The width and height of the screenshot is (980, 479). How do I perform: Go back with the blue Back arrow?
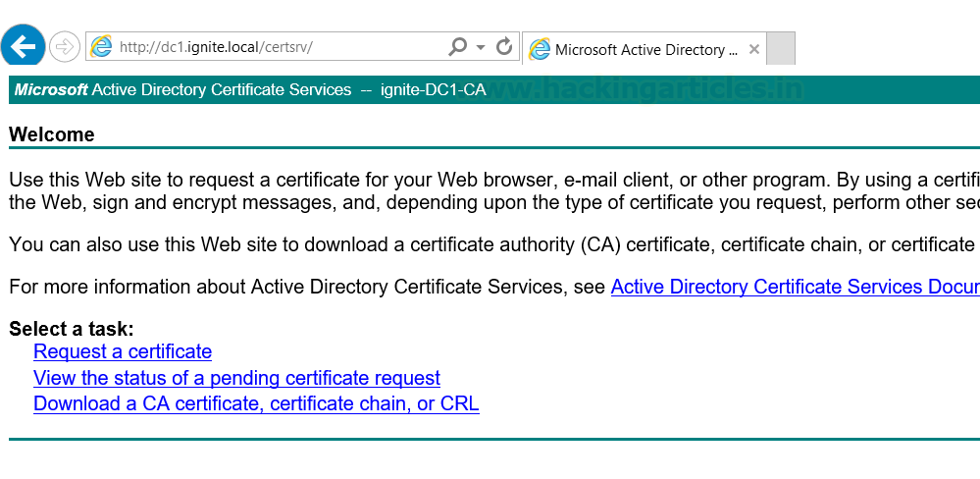23,46
